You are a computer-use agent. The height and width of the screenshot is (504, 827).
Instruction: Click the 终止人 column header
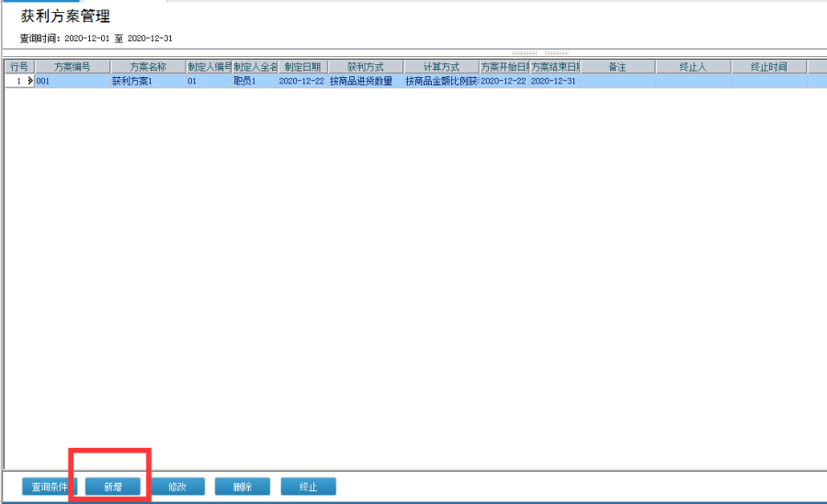coord(693,67)
